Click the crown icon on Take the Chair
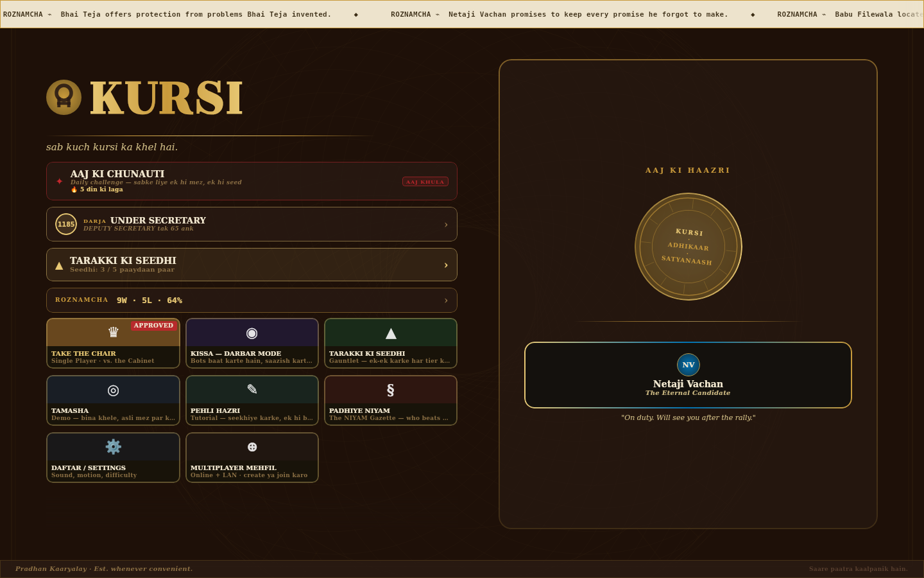The image size is (924, 578). point(114,332)
